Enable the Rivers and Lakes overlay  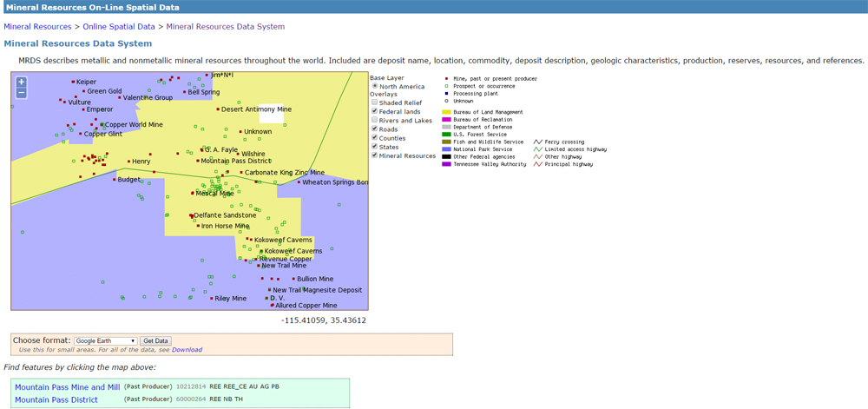pyautogui.click(x=375, y=120)
